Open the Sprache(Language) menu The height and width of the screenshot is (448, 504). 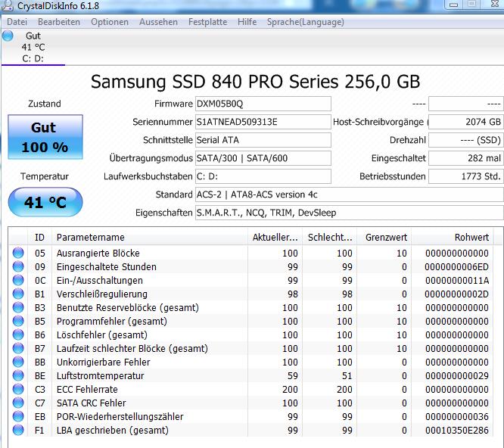[x=306, y=22]
